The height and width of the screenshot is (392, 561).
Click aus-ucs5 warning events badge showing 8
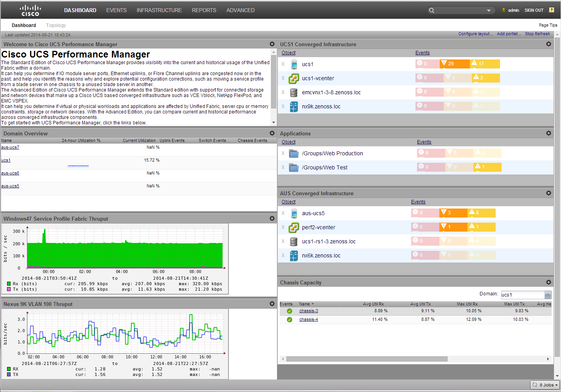click(481, 213)
